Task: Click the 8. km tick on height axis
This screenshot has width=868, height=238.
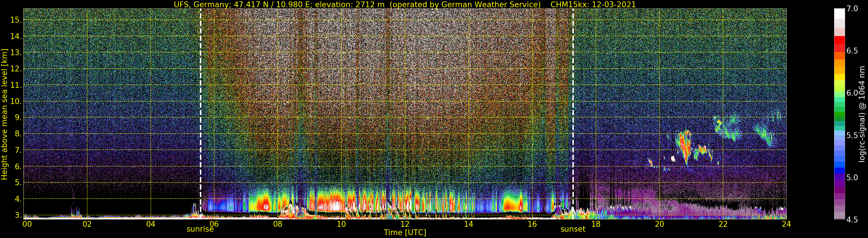Action: pyautogui.click(x=18, y=134)
